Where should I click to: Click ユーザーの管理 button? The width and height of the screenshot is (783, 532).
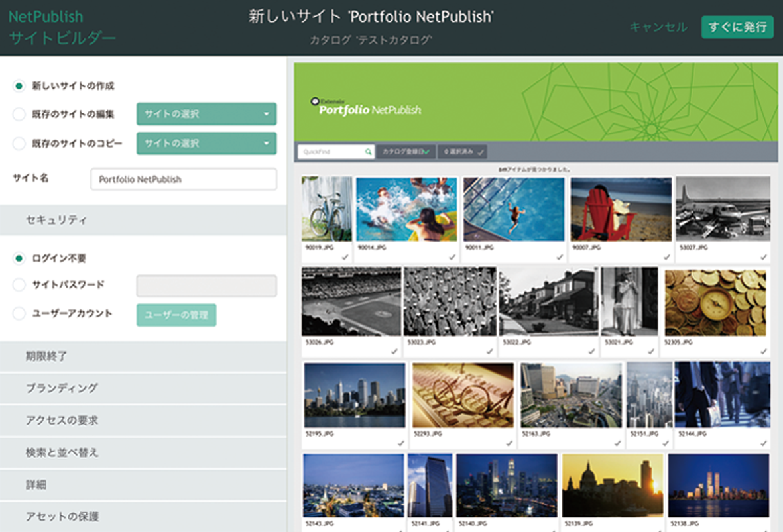(x=176, y=315)
